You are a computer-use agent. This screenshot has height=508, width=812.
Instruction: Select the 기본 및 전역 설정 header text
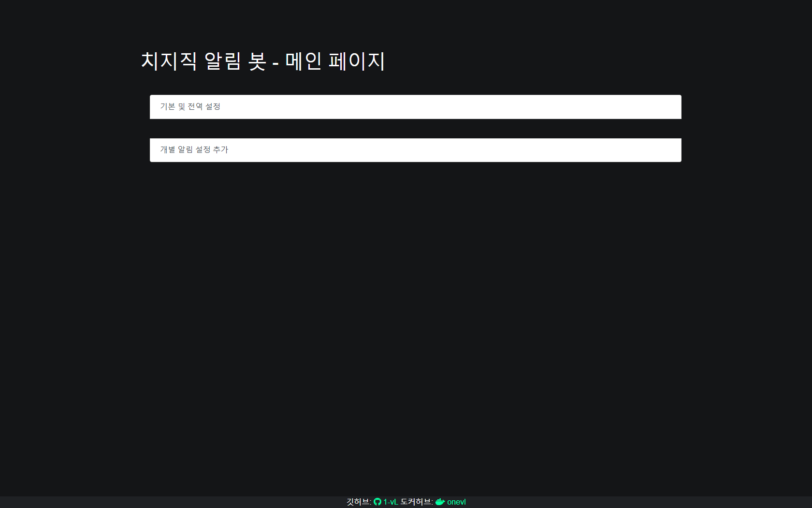tap(190, 106)
